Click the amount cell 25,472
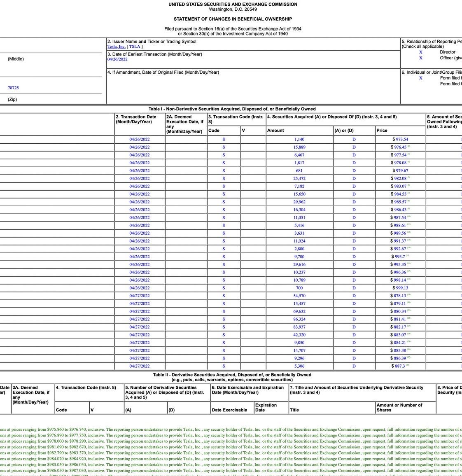Screen dimensions: 462x476 (299, 179)
